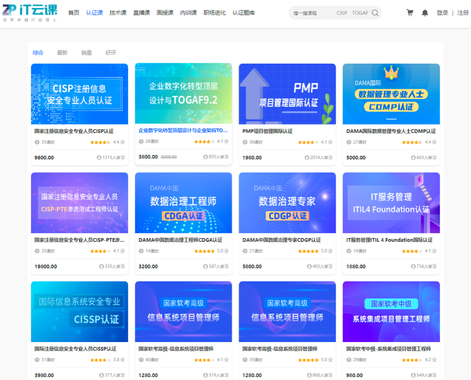The height and width of the screenshot is (380, 471).
Task: Open the 系统集成项目管理工程师 thumbnail
Action: pyautogui.click(x=391, y=312)
